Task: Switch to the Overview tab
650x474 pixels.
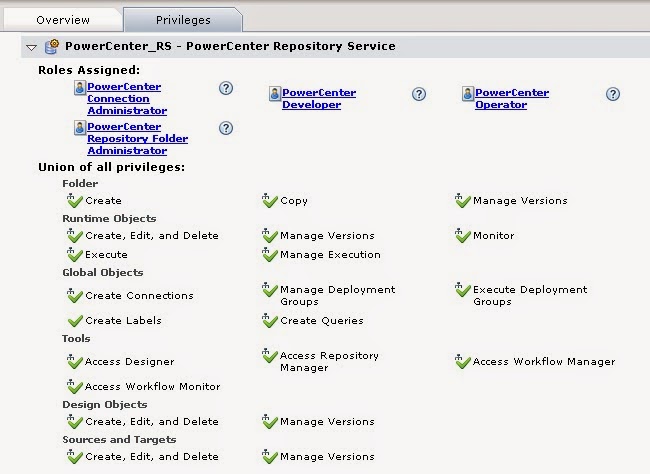Action: click(62, 19)
